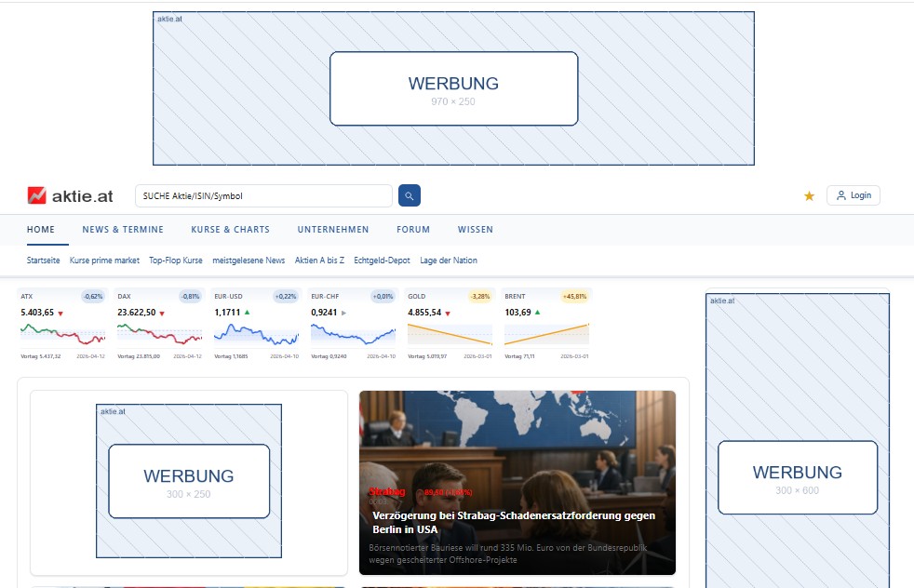Click the aktie.at logo icon
914x588 pixels.
tap(37, 195)
